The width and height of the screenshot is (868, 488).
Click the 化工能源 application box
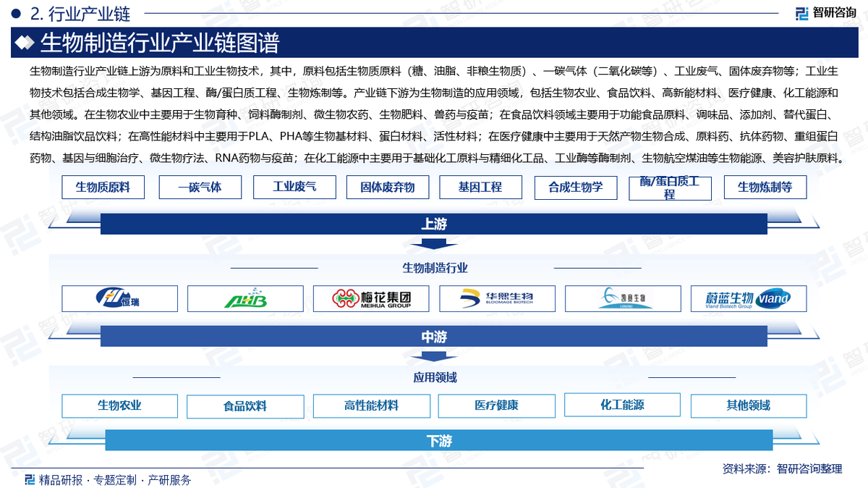click(x=622, y=405)
